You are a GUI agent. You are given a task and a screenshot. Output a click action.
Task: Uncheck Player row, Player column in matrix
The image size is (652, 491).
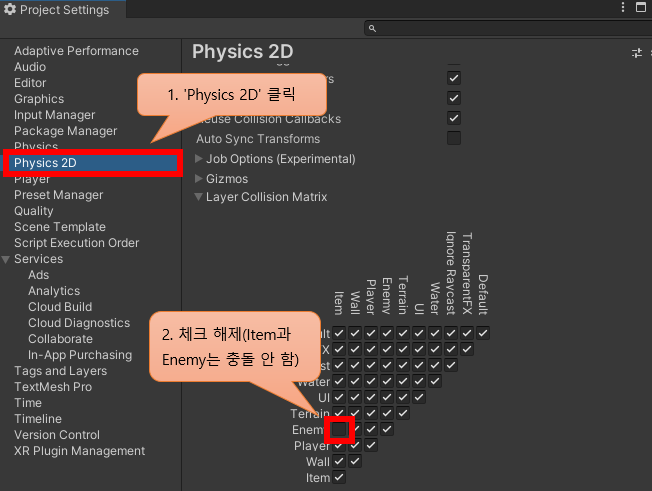(x=371, y=445)
